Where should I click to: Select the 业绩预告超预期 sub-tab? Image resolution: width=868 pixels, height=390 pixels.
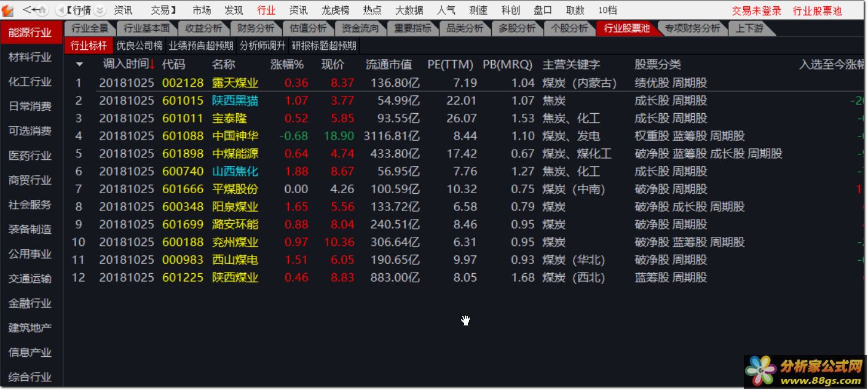tap(202, 46)
